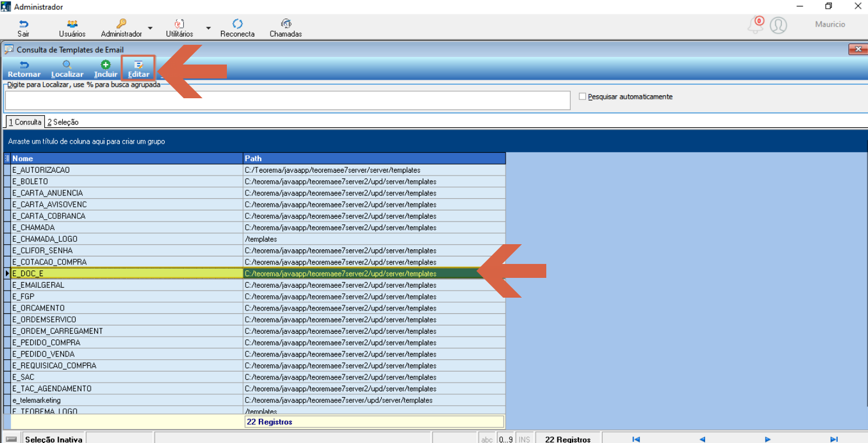Click the Mauricio username label
868x443 pixels.
coord(830,24)
